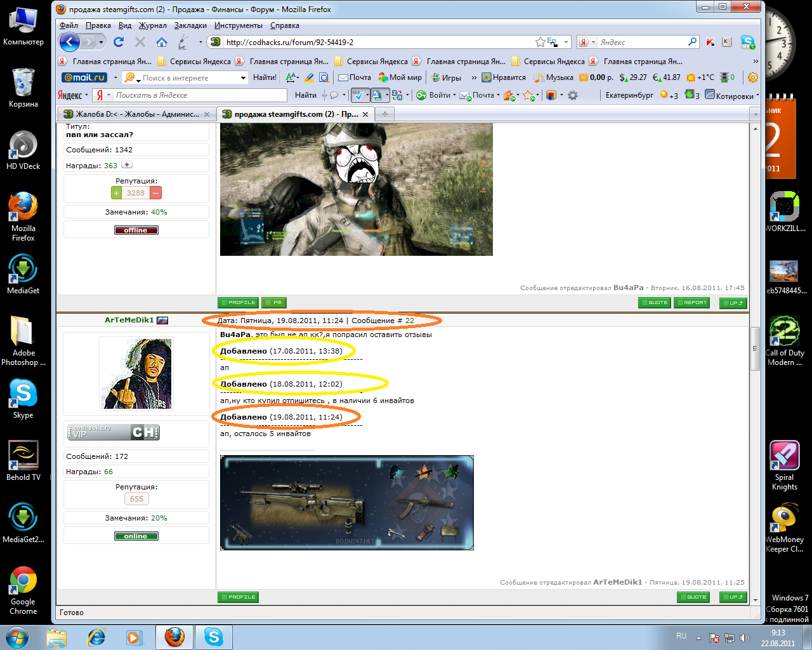
Task: Click the Поискать в Яндексе field
Action: click(x=199, y=95)
